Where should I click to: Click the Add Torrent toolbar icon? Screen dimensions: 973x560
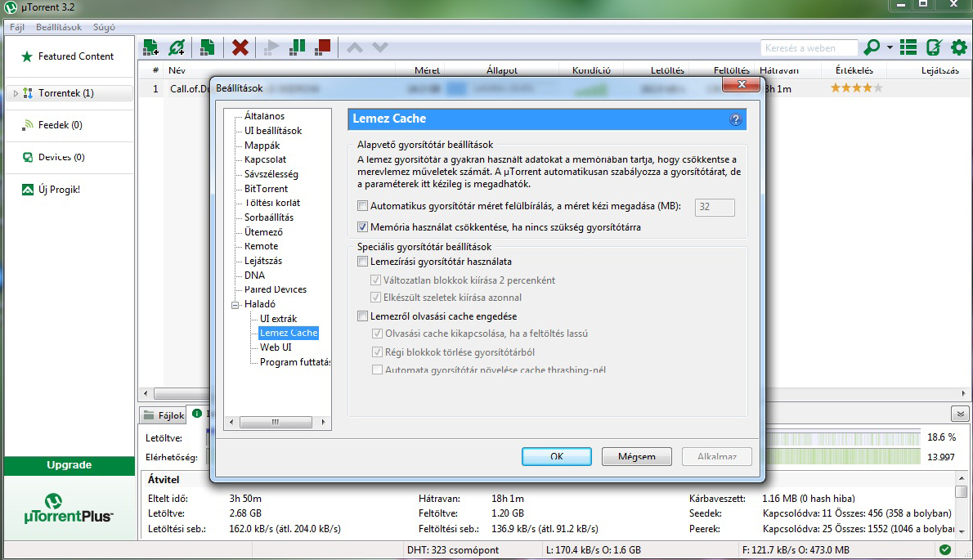tap(150, 47)
